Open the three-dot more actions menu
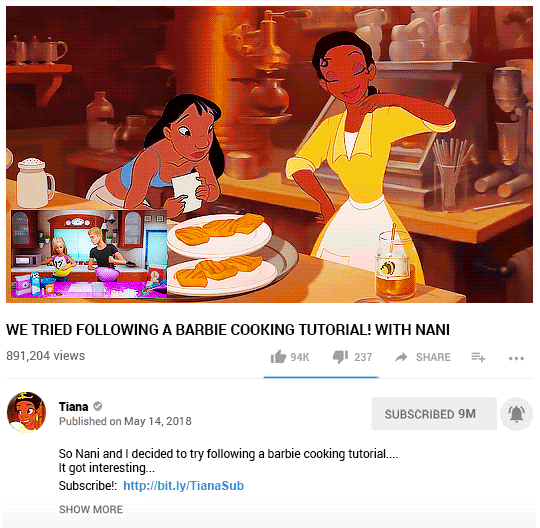The height and width of the screenshot is (528, 540). coord(516,359)
